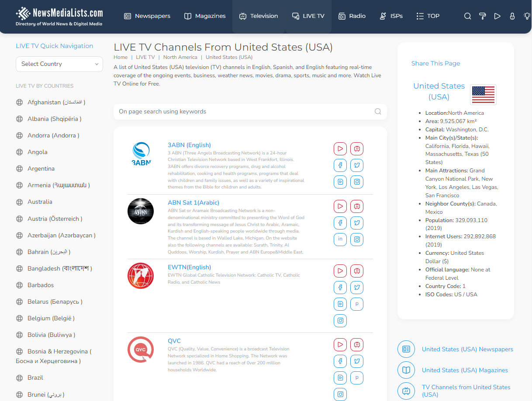The height and width of the screenshot is (401, 532).
Task: Click United States Magazines book icon
Action: click(406, 370)
